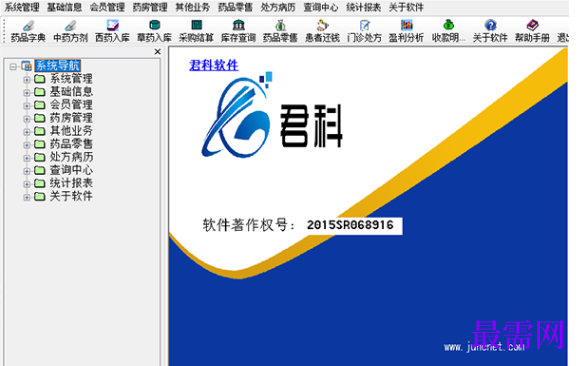Expand the 药品零售 tree node

(27, 145)
